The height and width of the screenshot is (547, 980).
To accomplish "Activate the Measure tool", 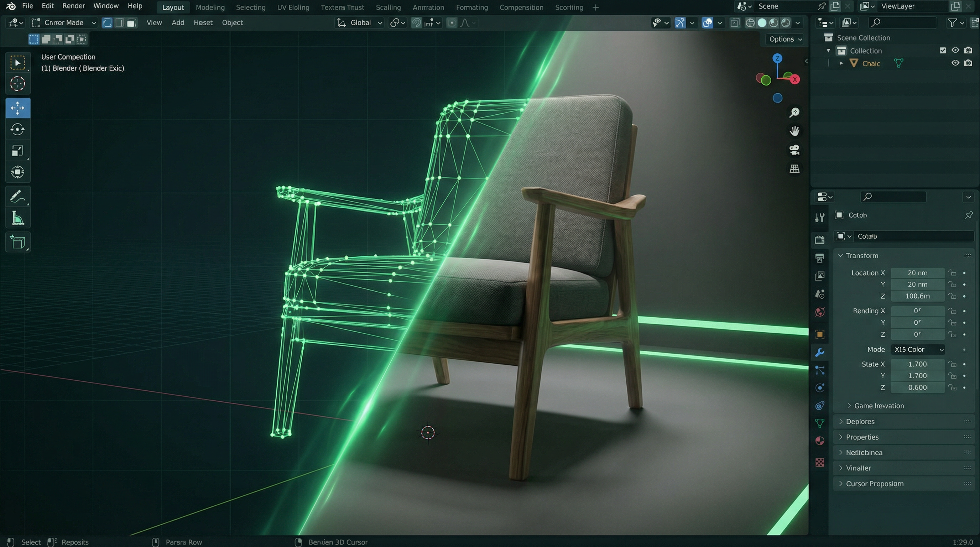I will pyautogui.click(x=17, y=218).
